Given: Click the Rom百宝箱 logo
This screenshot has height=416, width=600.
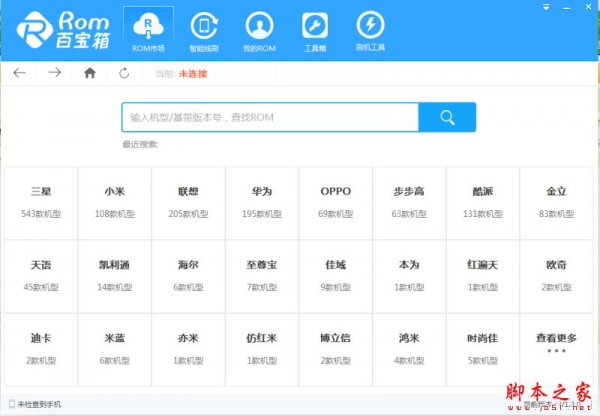Looking at the screenshot, I should (x=64, y=31).
